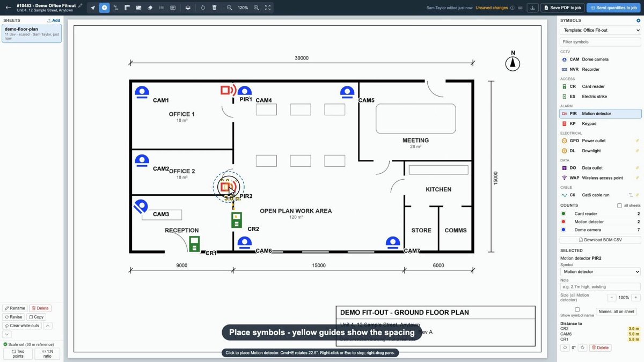Click Send quantities to job
Viewport: 644px width, 362px height.
(613, 8)
